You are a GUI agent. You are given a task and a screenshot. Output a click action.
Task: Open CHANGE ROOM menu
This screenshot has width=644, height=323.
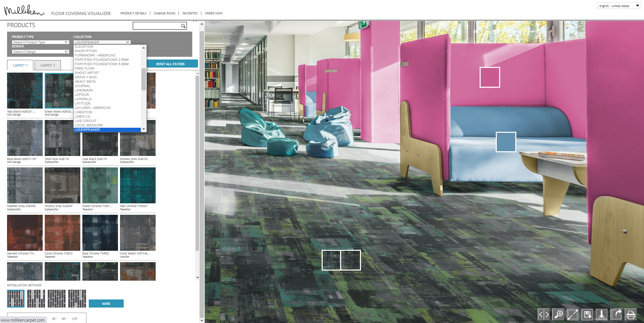[x=164, y=13]
